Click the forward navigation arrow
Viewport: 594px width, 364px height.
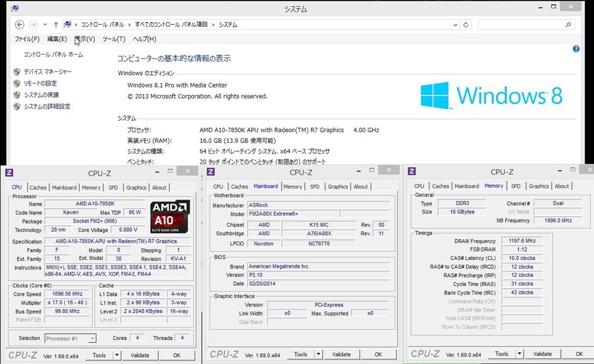tap(33, 24)
